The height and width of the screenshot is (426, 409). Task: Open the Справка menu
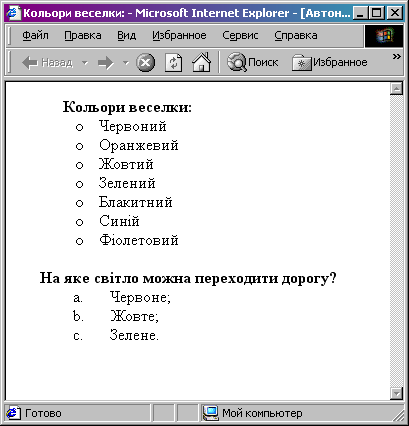(296, 35)
